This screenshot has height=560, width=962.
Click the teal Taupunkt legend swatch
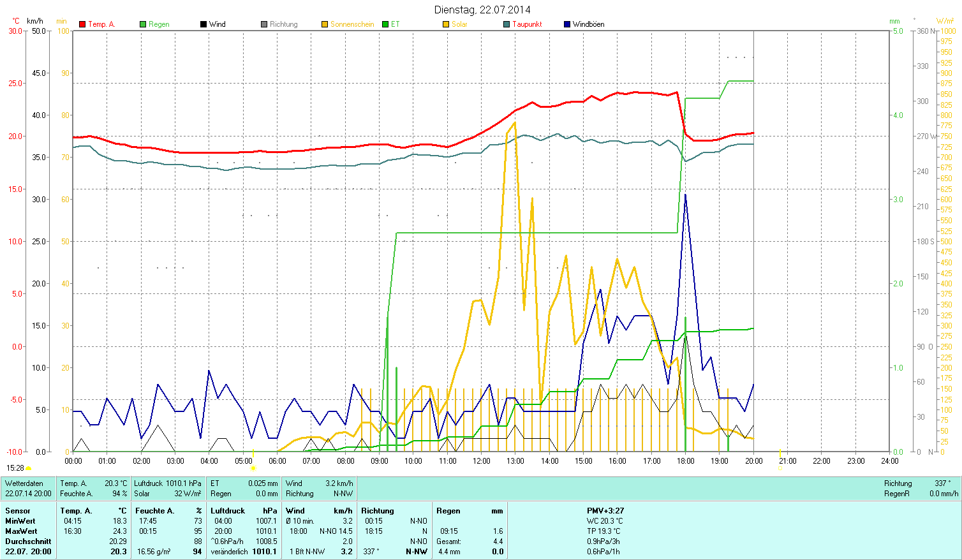point(507,24)
